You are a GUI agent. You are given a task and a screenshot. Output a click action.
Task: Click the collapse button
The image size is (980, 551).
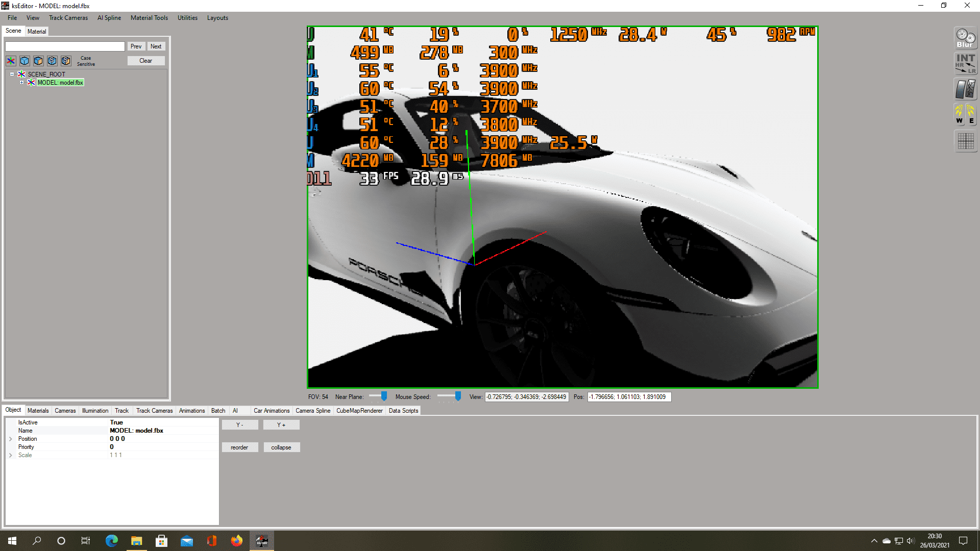coord(281,447)
